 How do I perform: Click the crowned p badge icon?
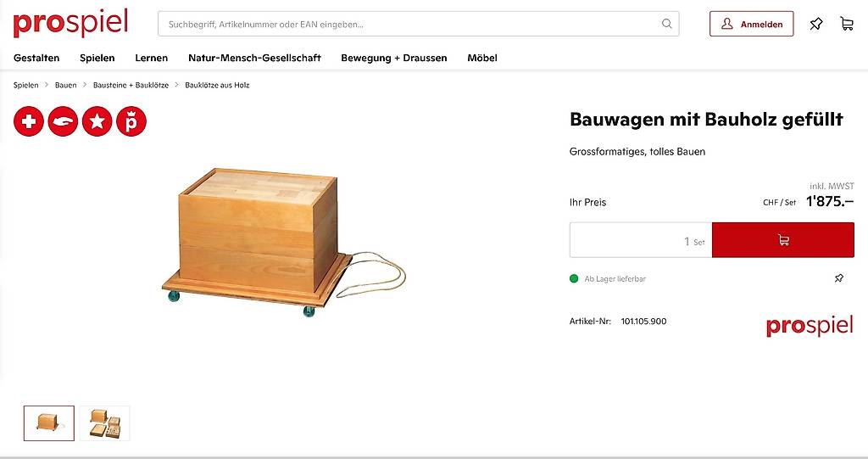point(131,121)
